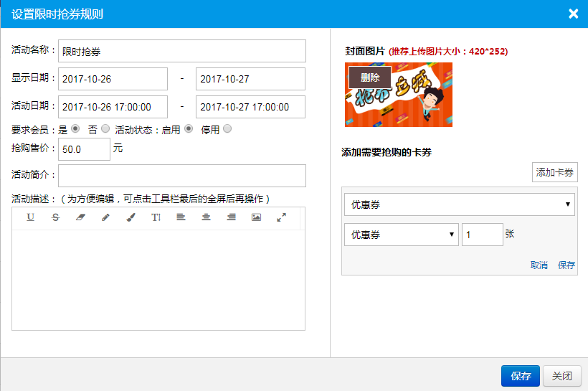Set 活动状态 to 停用
This screenshot has height=391, width=588.
pos(227,128)
